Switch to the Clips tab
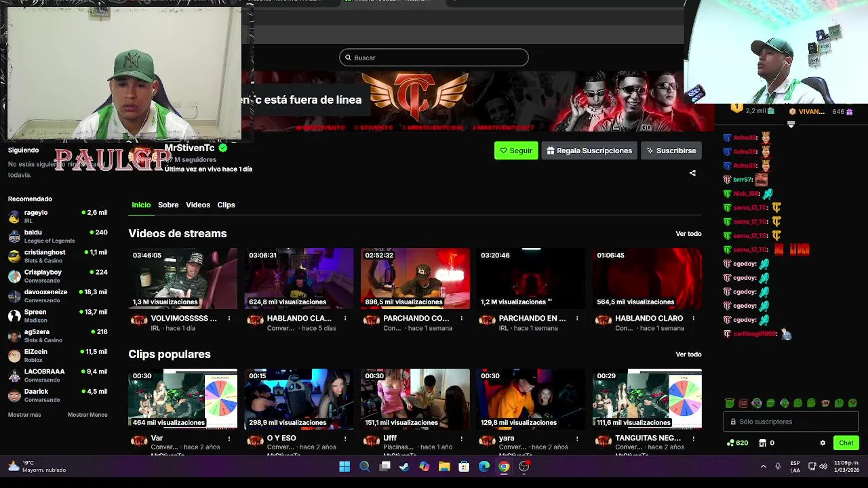 226,205
